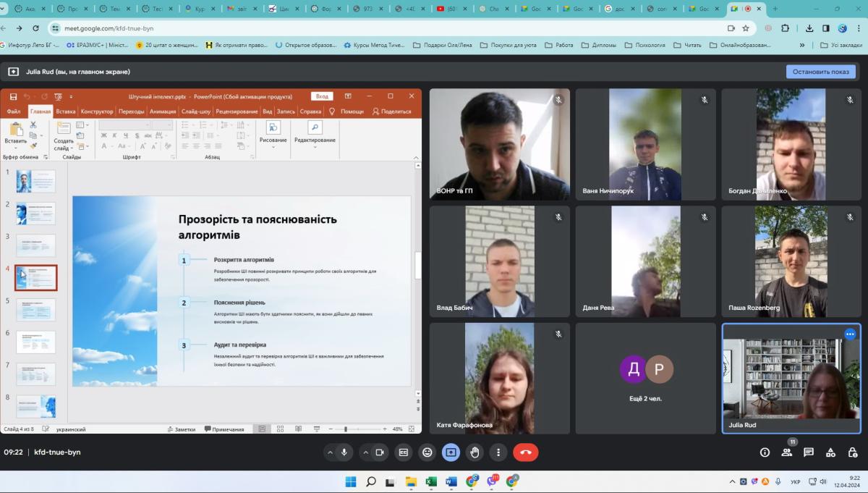Click the Остановить показ button
This screenshot has height=493, width=868.
coord(820,72)
